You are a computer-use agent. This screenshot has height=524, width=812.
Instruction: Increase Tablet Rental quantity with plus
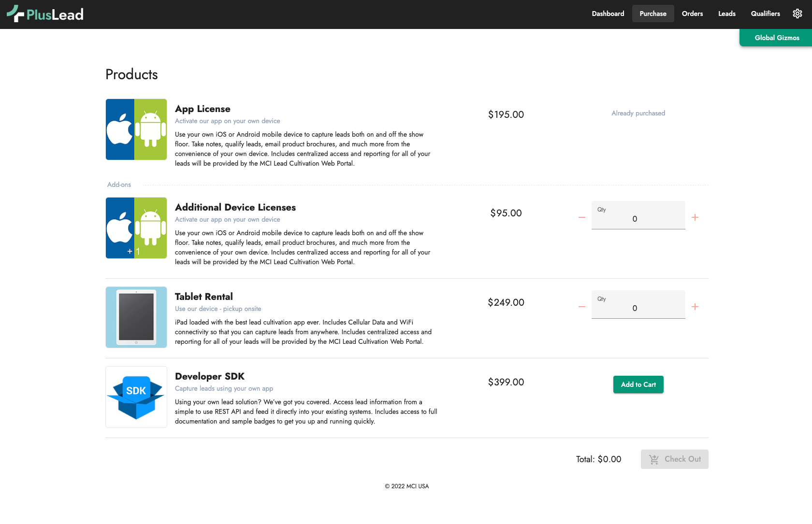point(695,307)
